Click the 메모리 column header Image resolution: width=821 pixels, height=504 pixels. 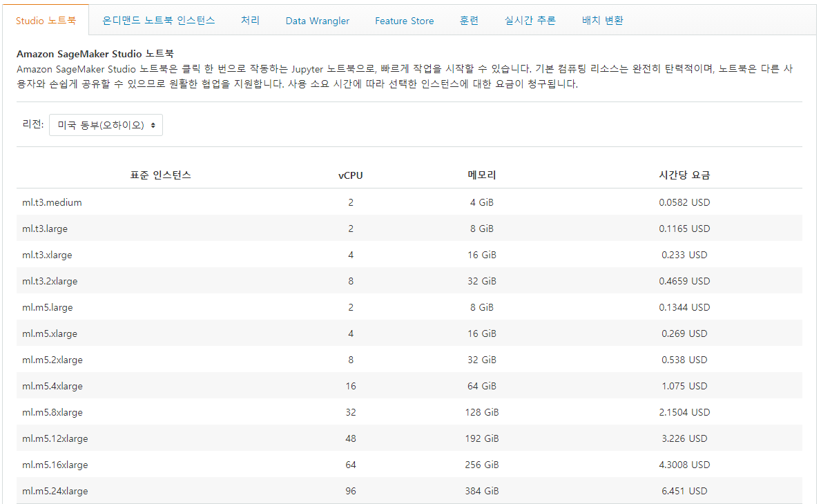(x=482, y=175)
